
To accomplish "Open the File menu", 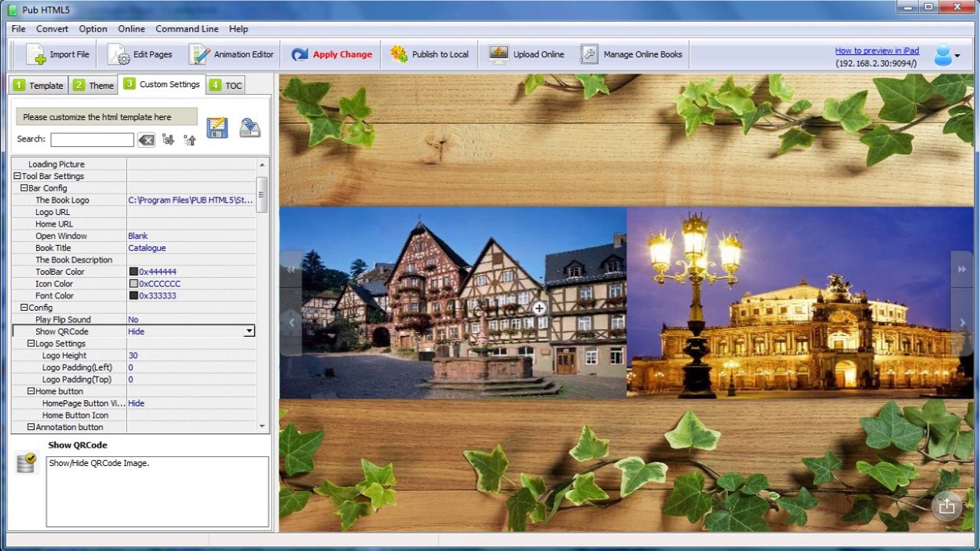I will (x=18, y=29).
